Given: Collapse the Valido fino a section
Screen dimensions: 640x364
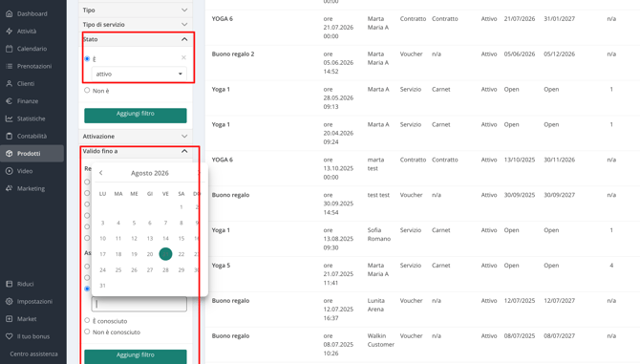Looking at the screenshot, I should coord(135,151).
